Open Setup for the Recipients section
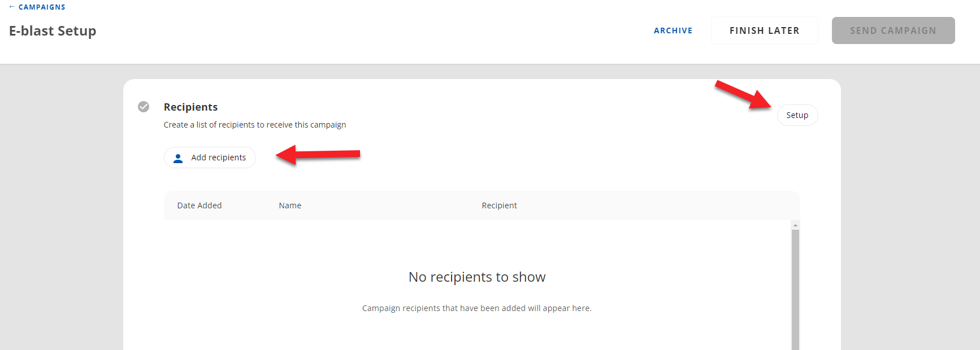980x350 pixels. pyautogui.click(x=797, y=115)
